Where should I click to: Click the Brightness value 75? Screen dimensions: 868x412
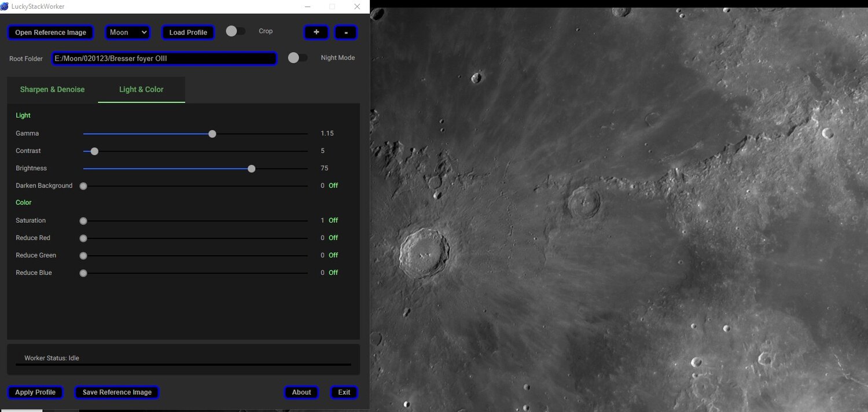point(325,168)
